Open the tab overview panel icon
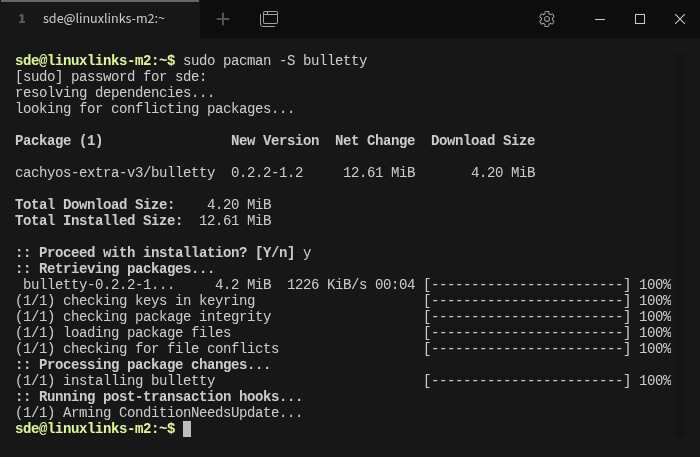Image resolution: width=700 pixels, height=457 pixels. coord(269,19)
